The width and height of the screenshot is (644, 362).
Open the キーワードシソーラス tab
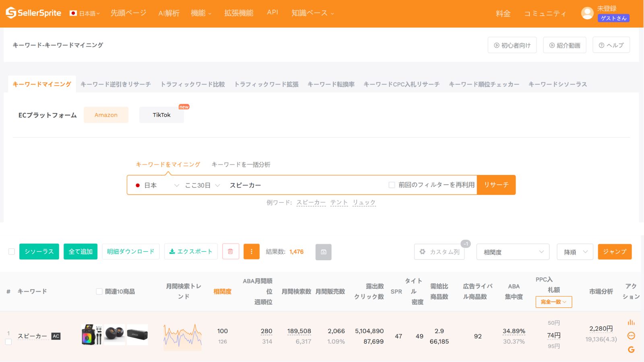(557, 84)
